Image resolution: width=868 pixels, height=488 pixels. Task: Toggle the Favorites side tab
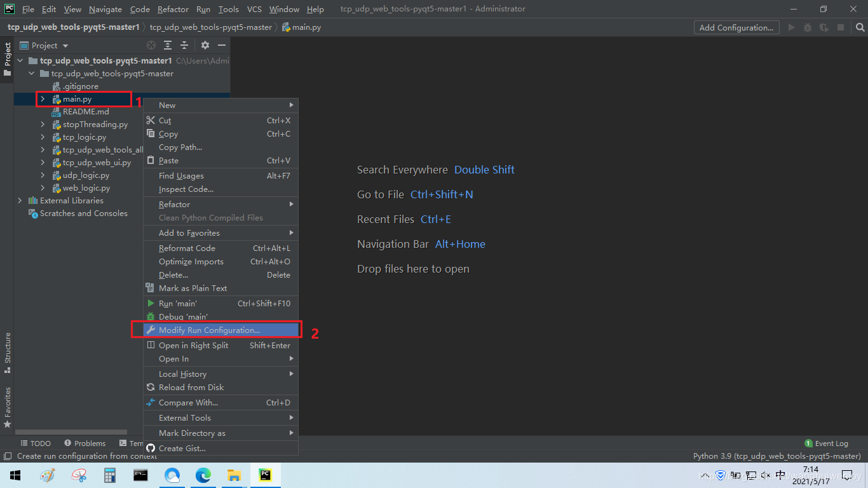tap(7, 407)
